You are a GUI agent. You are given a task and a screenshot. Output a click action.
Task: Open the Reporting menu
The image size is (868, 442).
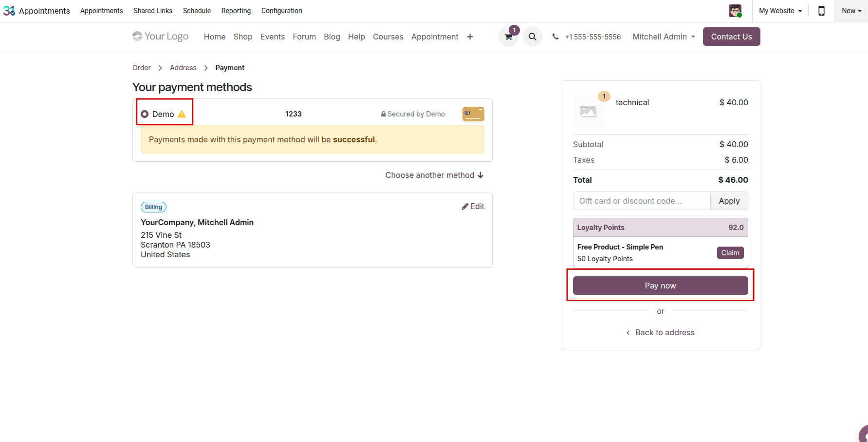[236, 11]
